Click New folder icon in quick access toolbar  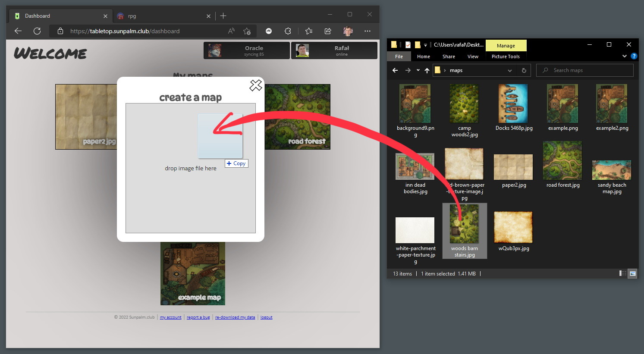click(x=417, y=44)
